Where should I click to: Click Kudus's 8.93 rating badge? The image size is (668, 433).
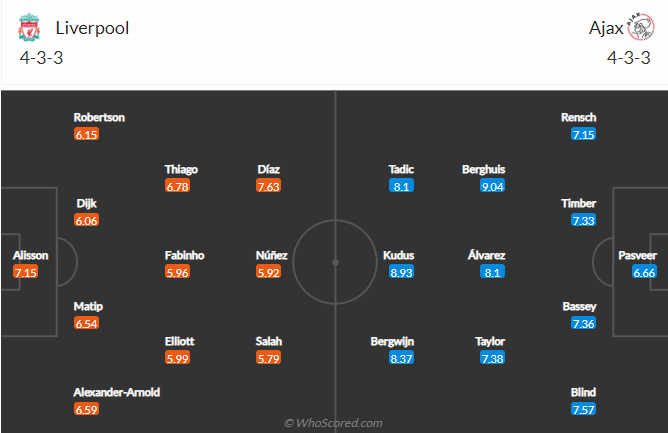pos(402,272)
